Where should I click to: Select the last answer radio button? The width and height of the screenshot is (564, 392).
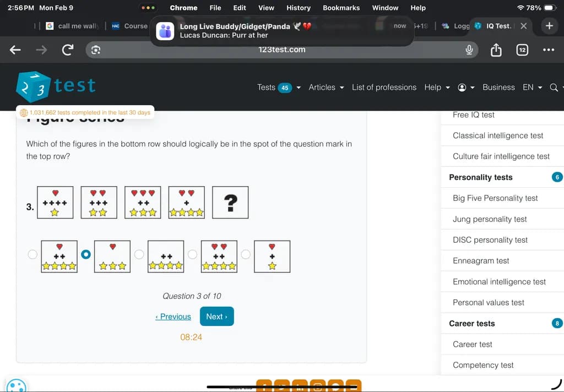(246, 254)
